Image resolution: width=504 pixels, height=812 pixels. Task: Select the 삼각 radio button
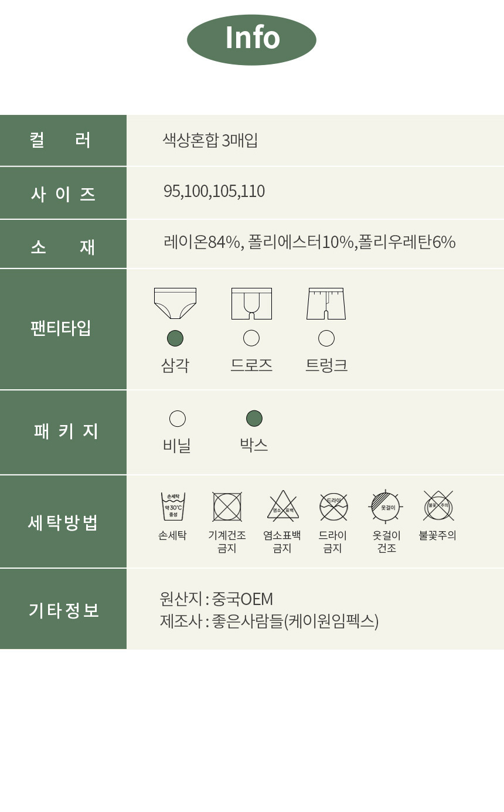coord(175,338)
